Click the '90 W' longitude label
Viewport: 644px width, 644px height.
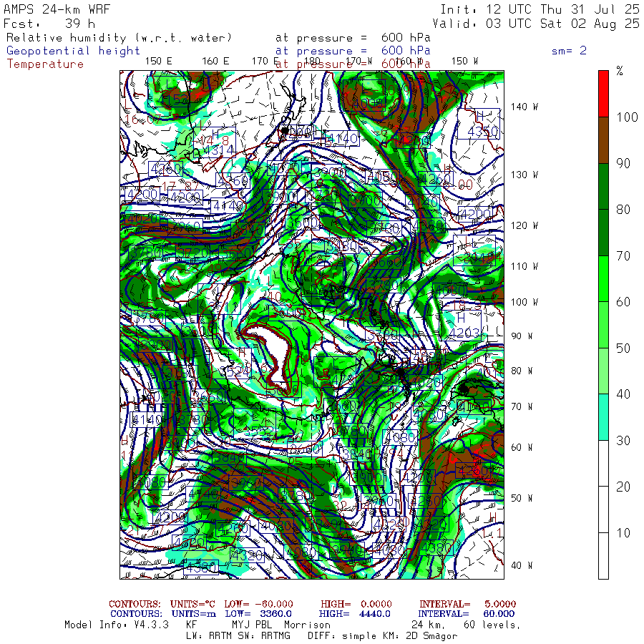pos(522,336)
